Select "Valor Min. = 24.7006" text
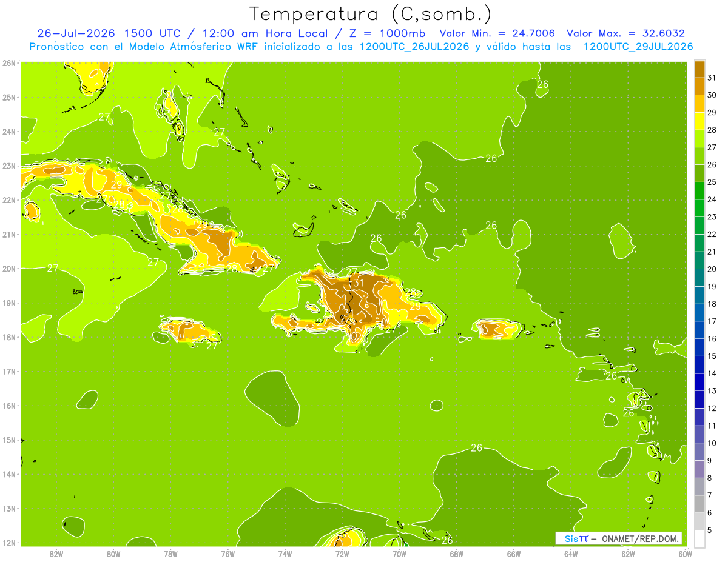The height and width of the screenshot is (562, 728). pyautogui.click(x=498, y=33)
